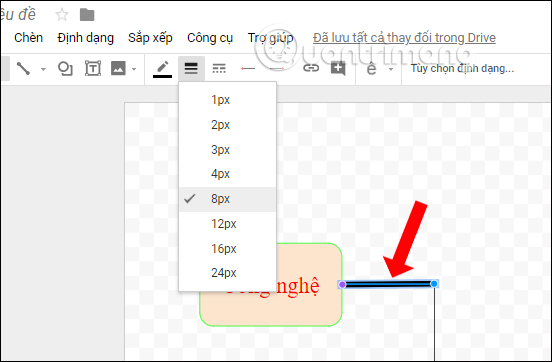This screenshot has height=362, width=552.
Task: Open the Trợ giúp menu
Action: (270, 38)
